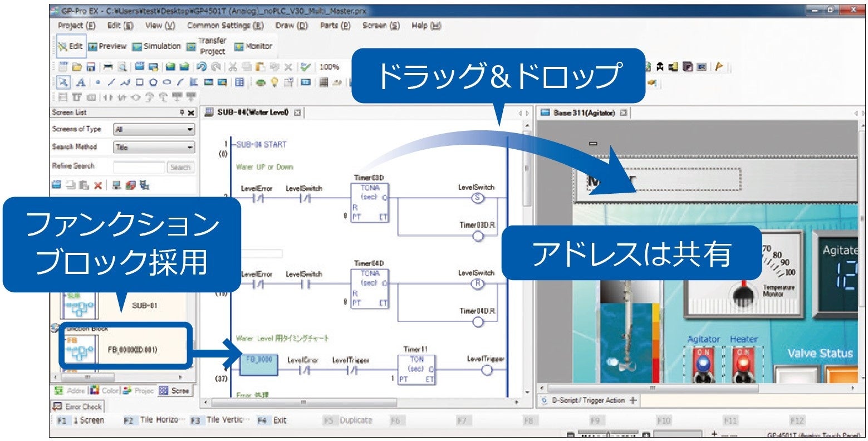Run the error check checkmark icon
Viewport: 868px width, 441px height.
(x=305, y=67)
